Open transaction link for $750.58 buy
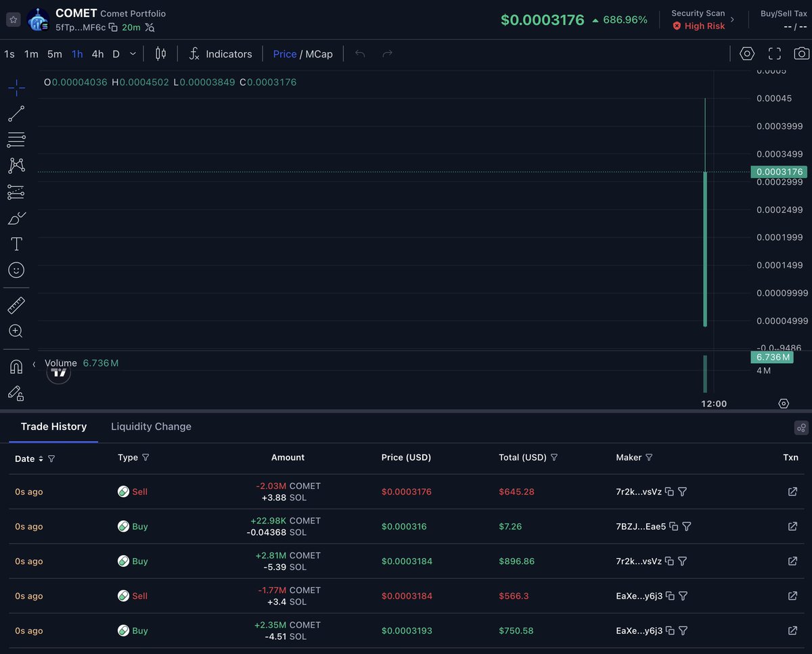Screen dimensions: 812x654 792,630
